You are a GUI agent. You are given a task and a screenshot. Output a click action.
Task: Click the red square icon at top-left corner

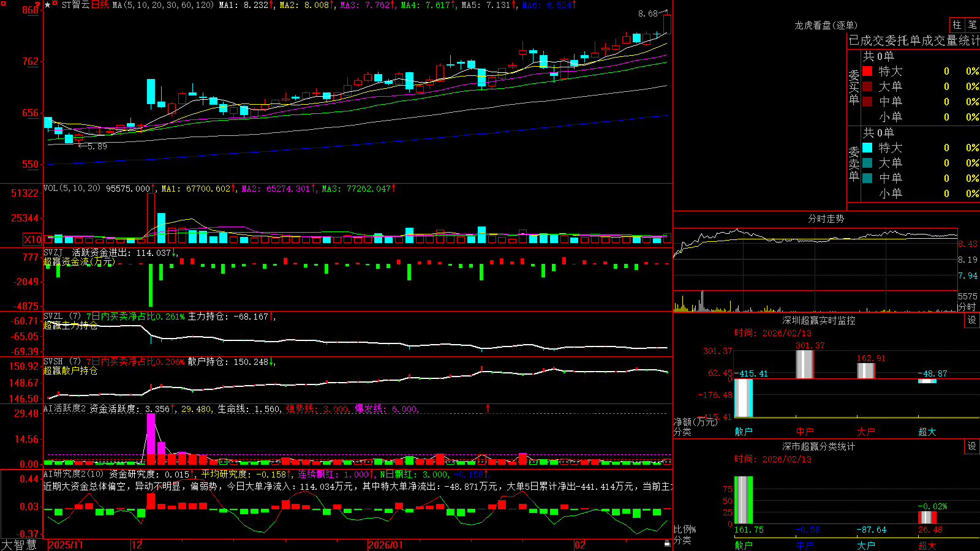(x=3, y=4)
